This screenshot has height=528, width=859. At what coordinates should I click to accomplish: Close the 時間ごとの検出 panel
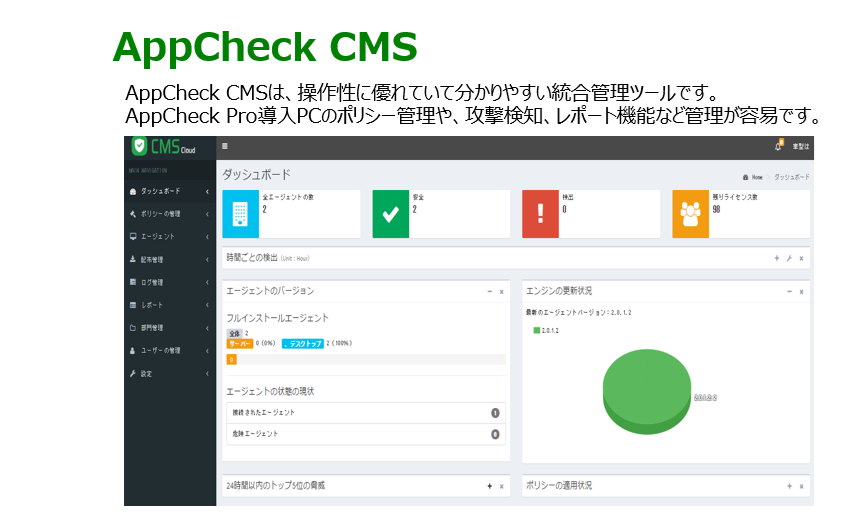point(801,259)
